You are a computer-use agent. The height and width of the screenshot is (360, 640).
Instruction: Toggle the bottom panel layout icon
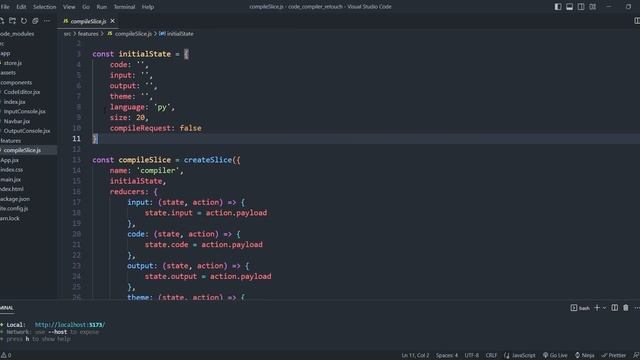569,7
